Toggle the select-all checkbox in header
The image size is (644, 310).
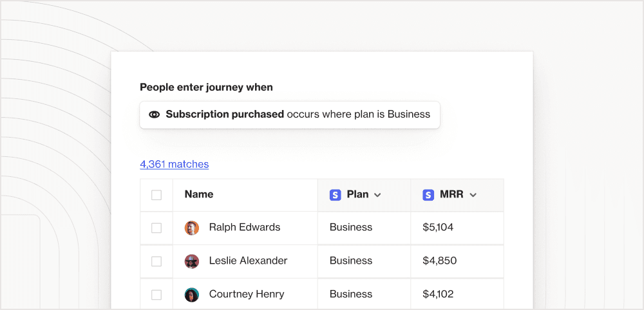tap(156, 195)
